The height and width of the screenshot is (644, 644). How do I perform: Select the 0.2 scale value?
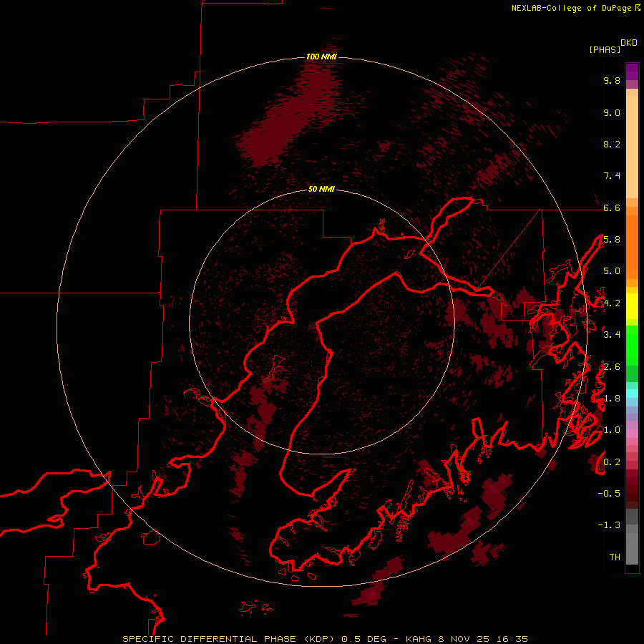[612, 462]
